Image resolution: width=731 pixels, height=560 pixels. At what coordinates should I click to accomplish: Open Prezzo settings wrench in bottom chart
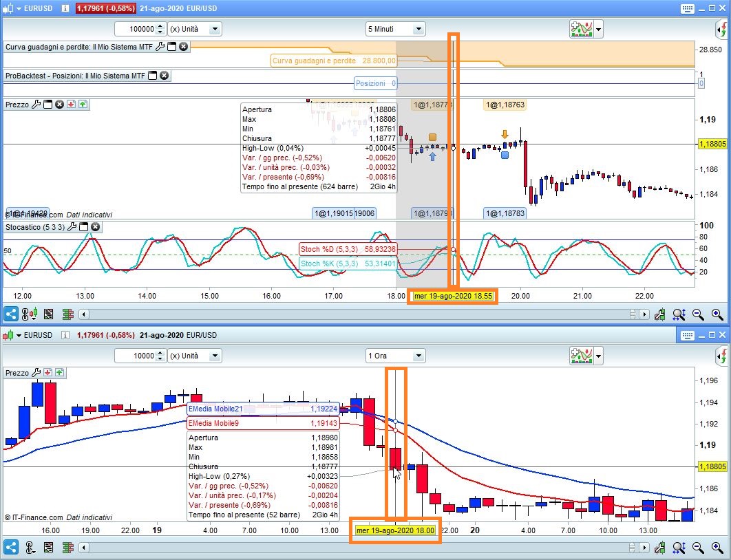36,372
